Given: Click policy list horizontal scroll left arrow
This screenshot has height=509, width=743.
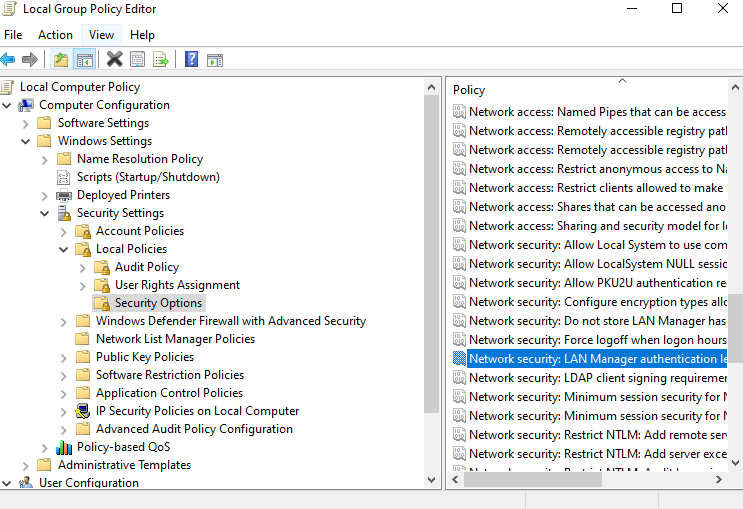Looking at the screenshot, I should (455, 479).
